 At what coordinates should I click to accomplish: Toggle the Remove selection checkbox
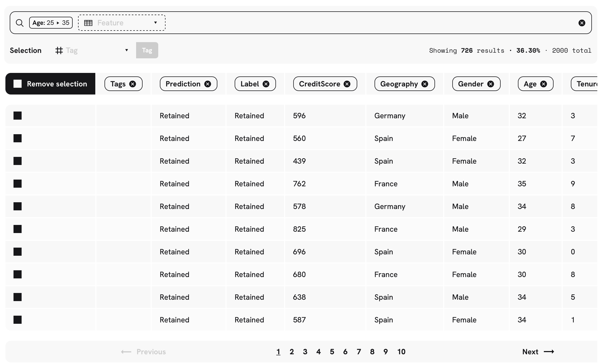click(x=18, y=84)
